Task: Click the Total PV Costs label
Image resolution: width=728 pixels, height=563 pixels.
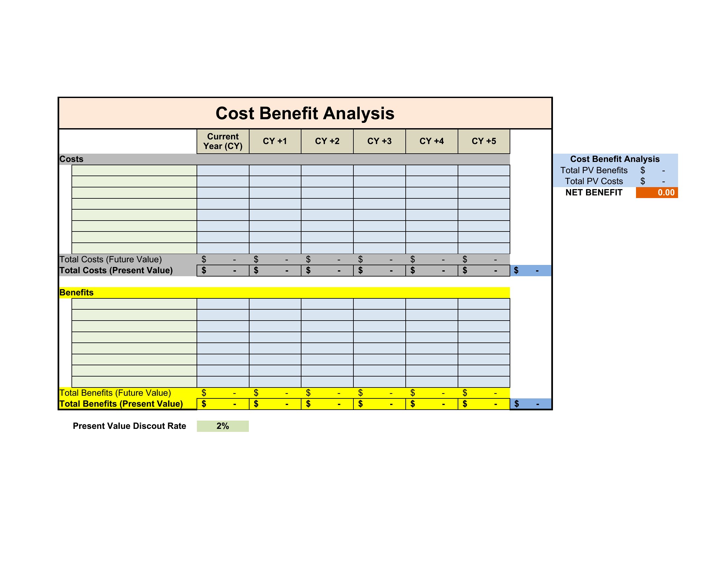Action: [594, 181]
